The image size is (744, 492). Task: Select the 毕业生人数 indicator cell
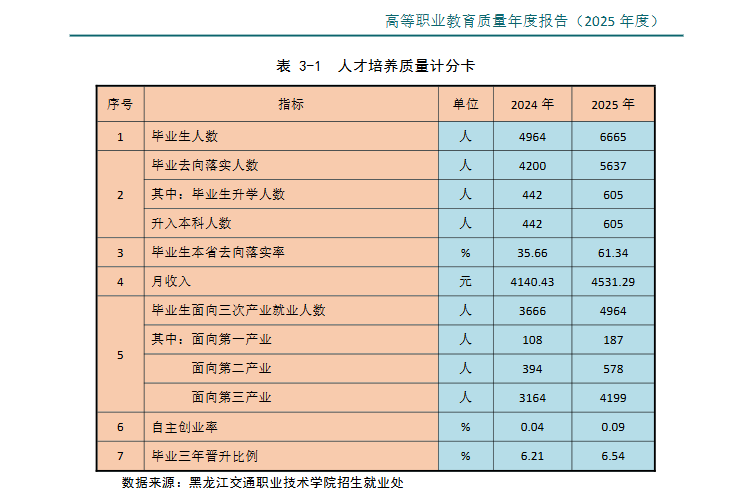coord(291,137)
